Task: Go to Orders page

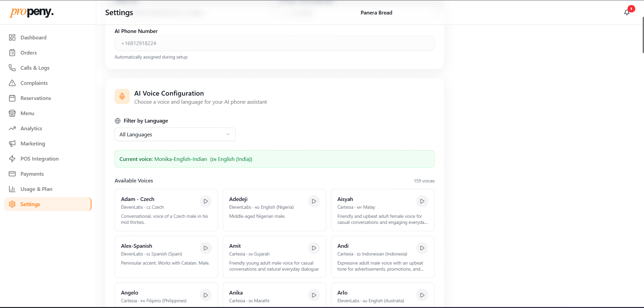Action: pyautogui.click(x=48, y=53)
